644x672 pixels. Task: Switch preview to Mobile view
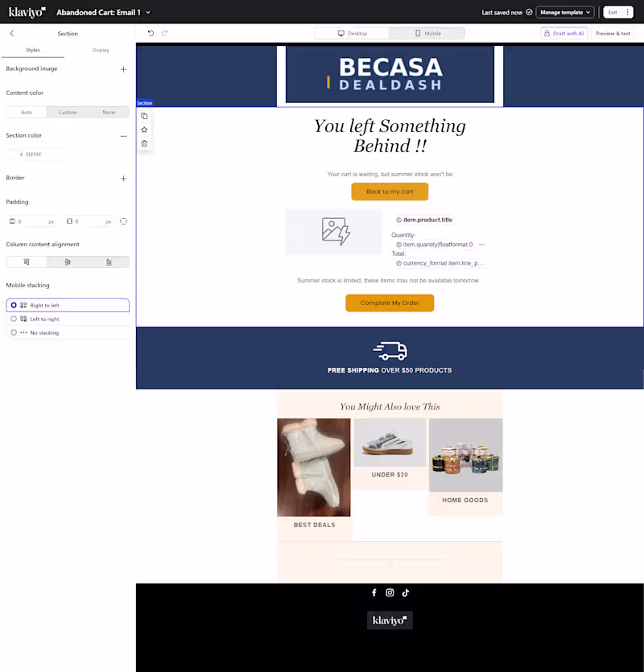(427, 34)
